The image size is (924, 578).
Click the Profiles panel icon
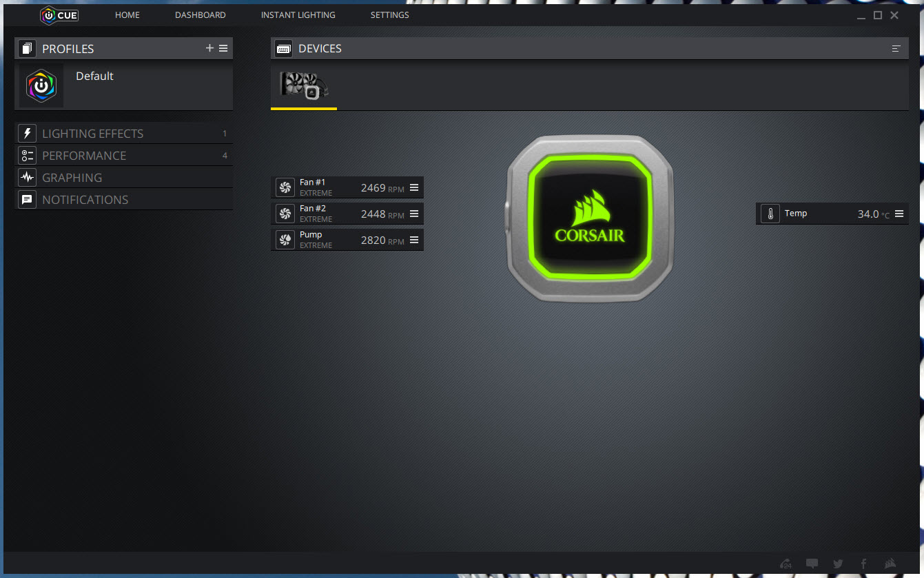tap(27, 48)
